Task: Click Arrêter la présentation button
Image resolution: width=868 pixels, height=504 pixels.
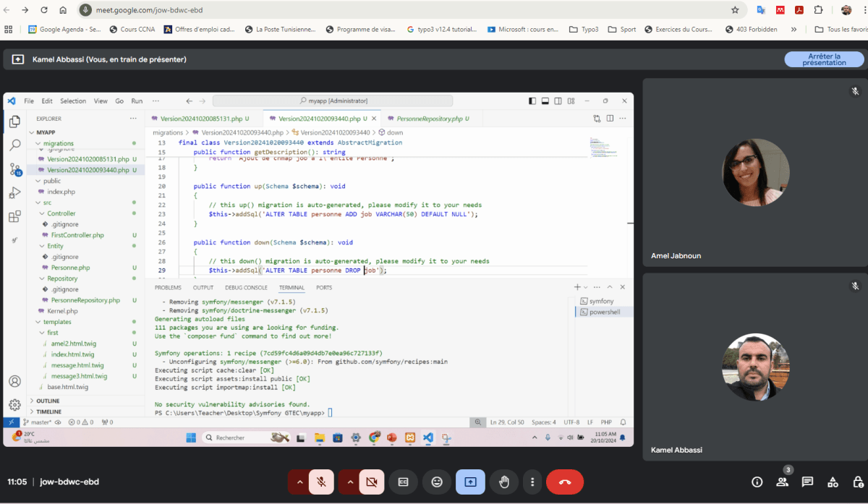Action: [x=823, y=59]
